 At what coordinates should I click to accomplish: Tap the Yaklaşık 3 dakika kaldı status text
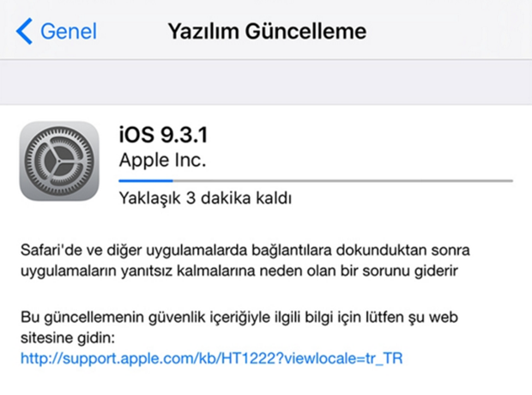[205, 198]
